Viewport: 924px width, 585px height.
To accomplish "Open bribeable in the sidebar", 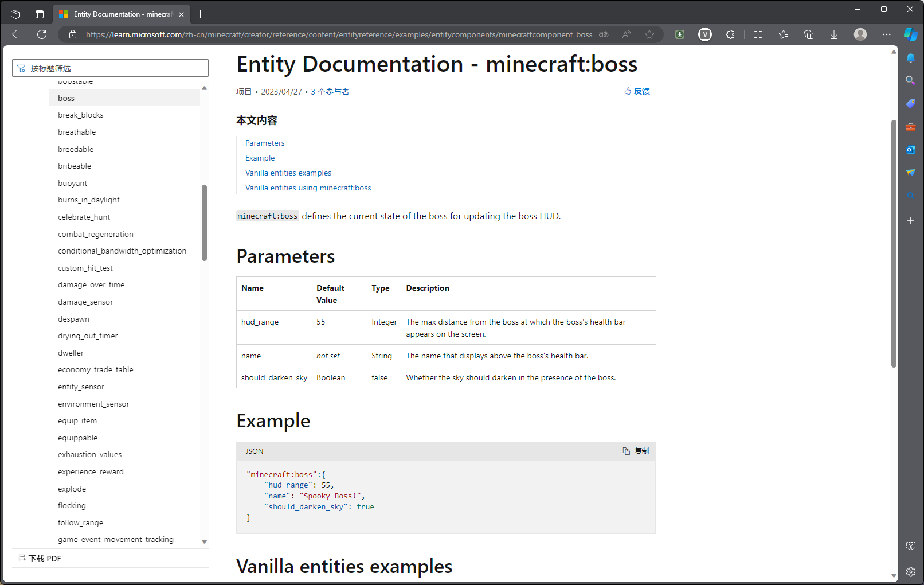I will pyautogui.click(x=75, y=166).
